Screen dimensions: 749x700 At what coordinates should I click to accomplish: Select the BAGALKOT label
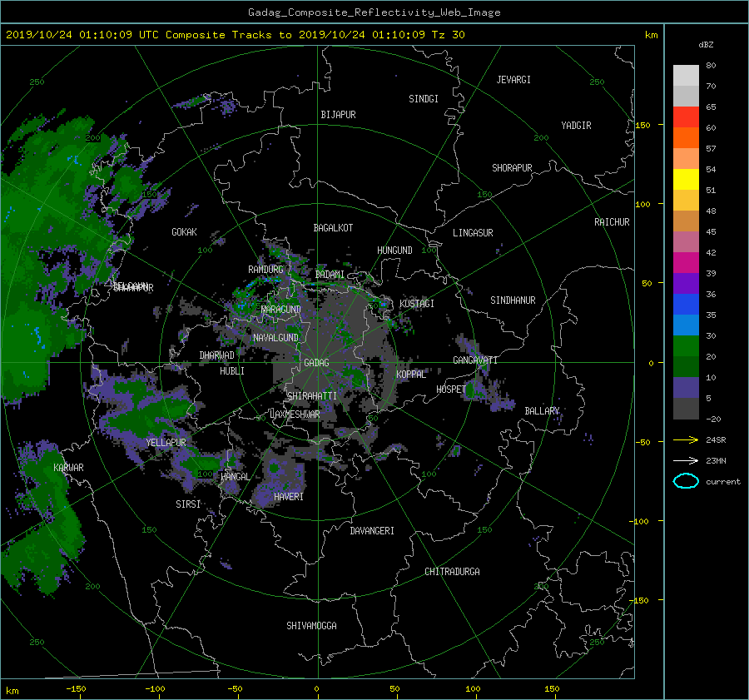333,228
